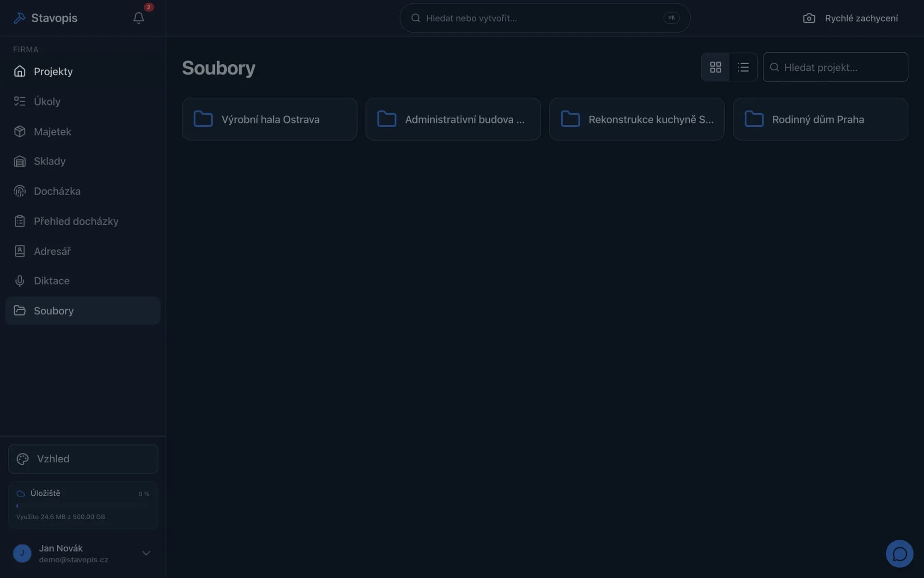924x578 pixels.
Task: Click the Rychlé zachycení button
Action: click(851, 18)
